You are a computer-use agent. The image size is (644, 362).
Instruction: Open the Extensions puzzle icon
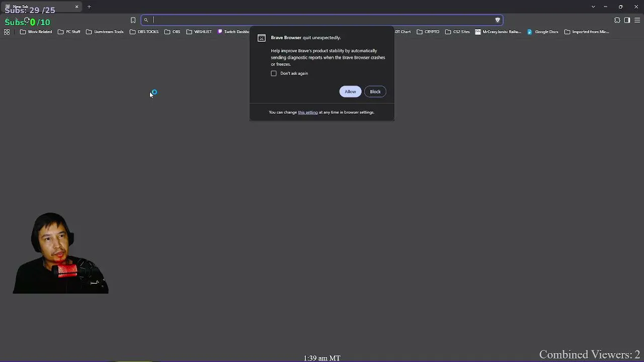pyautogui.click(x=617, y=20)
